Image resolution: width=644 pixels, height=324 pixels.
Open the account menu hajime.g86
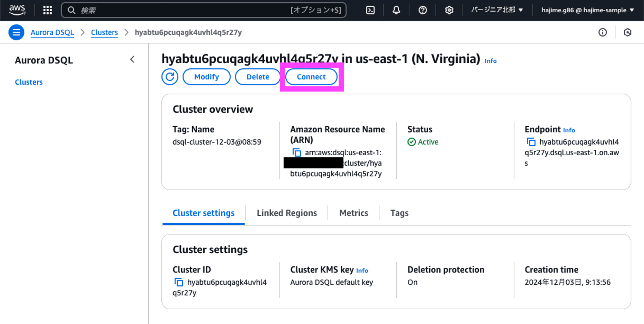tap(588, 10)
